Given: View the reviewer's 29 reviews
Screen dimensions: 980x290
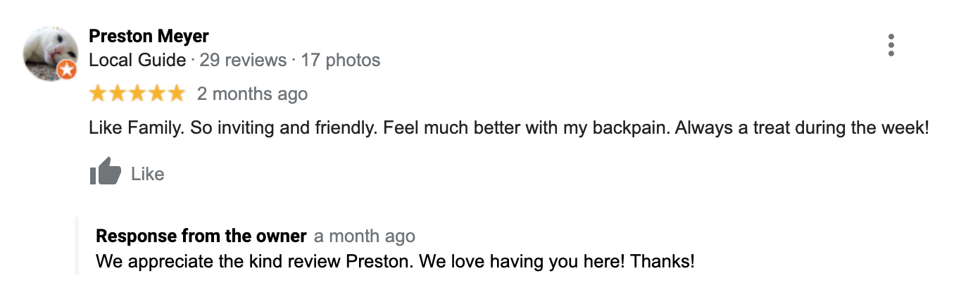Looking at the screenshot, I should pos(243,61).
